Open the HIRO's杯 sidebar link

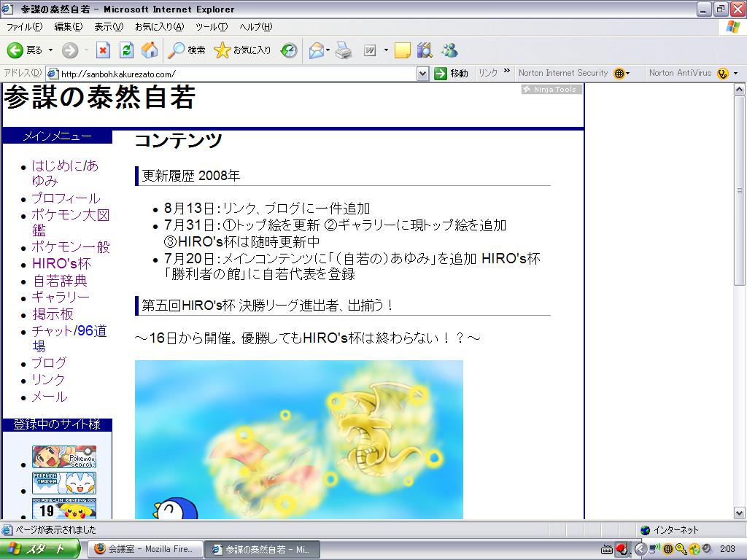61,264
